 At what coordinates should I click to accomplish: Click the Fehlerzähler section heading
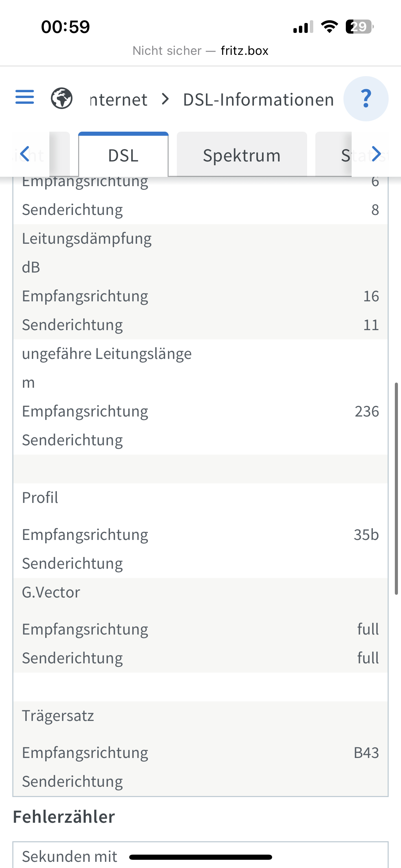(x=64, y=817)
